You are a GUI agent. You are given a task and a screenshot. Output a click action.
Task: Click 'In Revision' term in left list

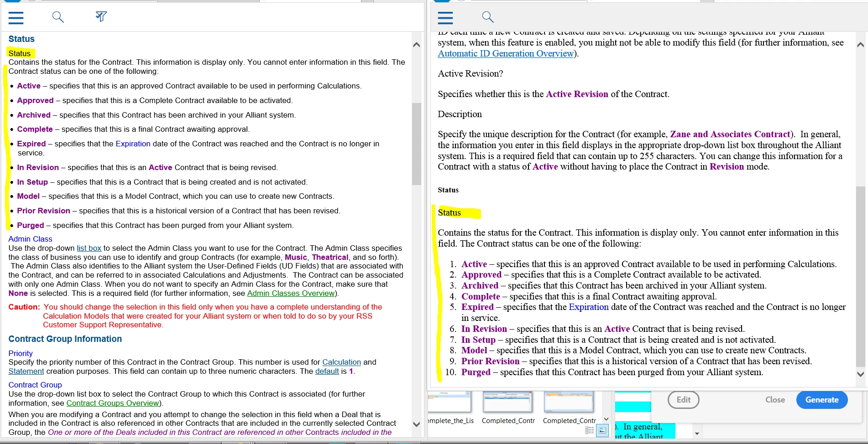coord(38,167)
